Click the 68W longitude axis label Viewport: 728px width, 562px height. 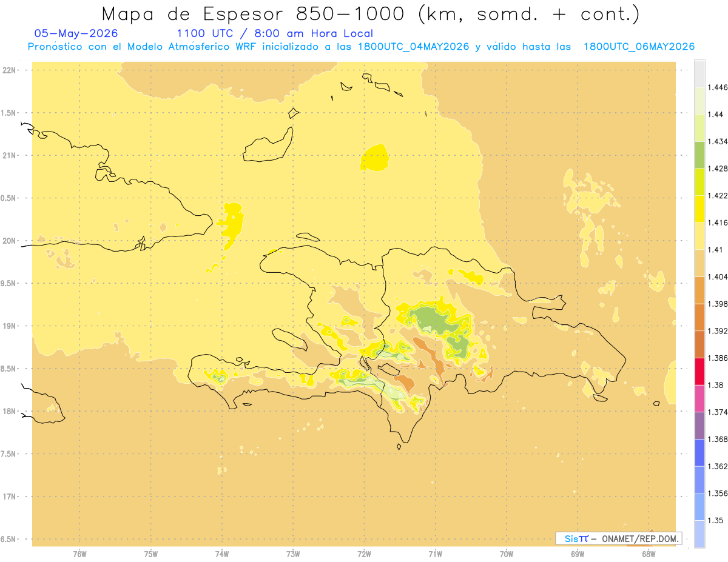648,554
